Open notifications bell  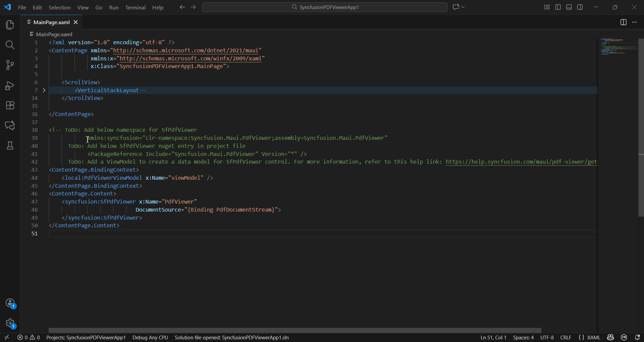(x=637, y=337)
